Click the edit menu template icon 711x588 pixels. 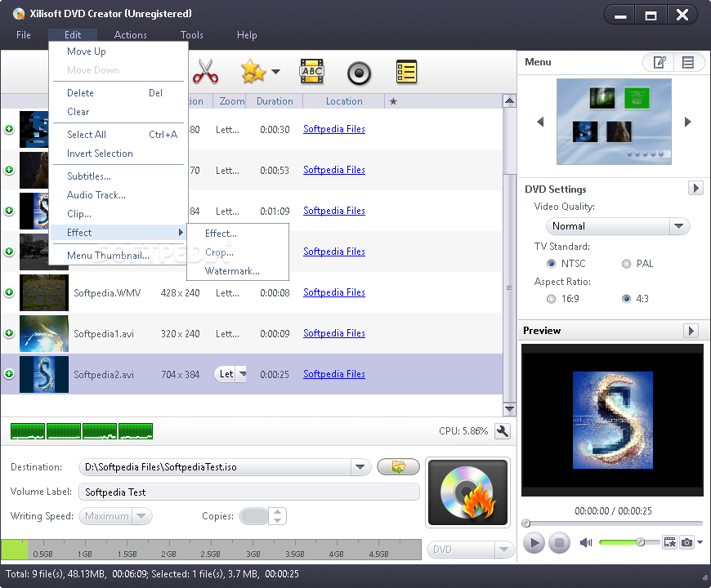[x=659, y=63]
